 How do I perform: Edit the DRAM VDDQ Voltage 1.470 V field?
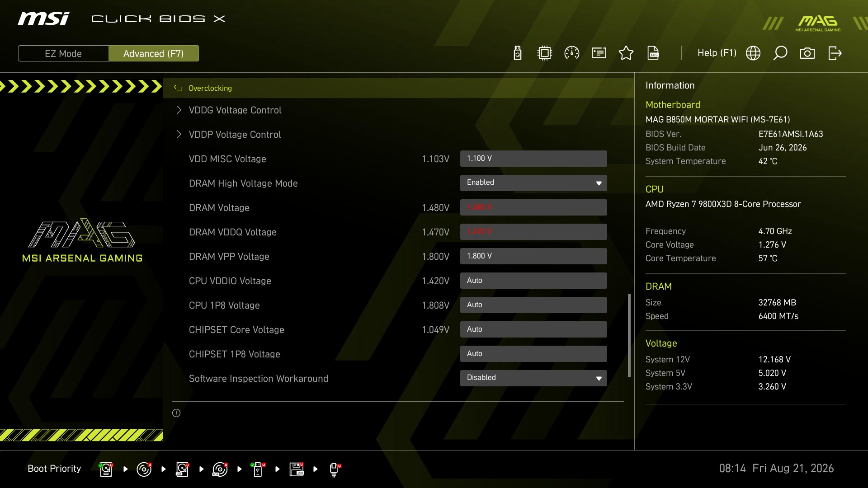[533, 232]
